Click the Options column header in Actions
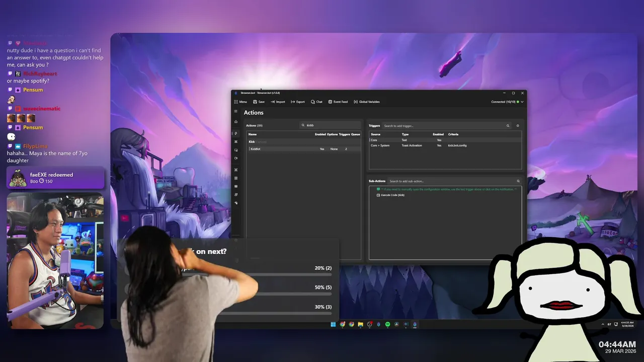 coord(333,134)
